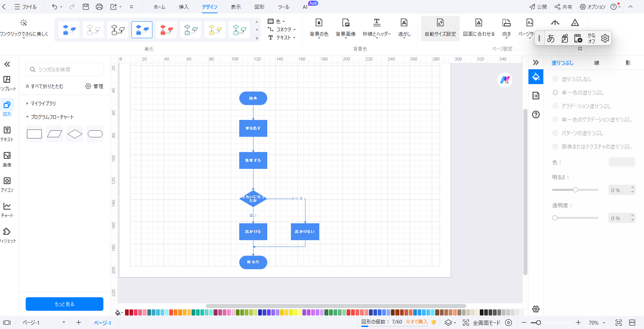Select single color gradient fill radio
This screenshot has height=329, width=644.
click(555, 120)
